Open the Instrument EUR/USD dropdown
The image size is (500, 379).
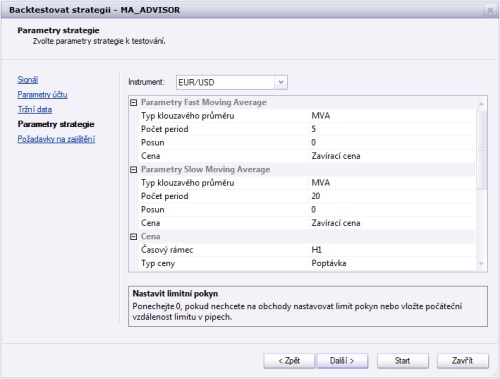point(281,82)
